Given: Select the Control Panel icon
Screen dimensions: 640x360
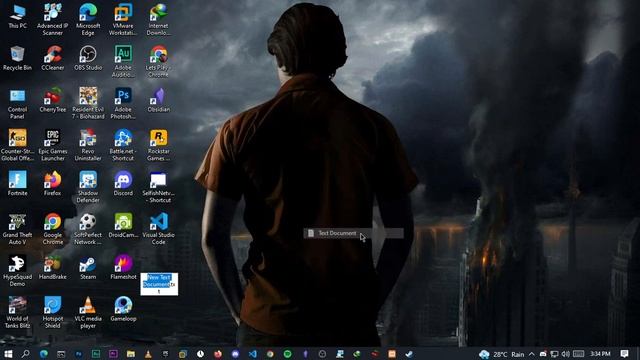Looking at the screenshot, I should pyautogui.click(x=17, y=104).
